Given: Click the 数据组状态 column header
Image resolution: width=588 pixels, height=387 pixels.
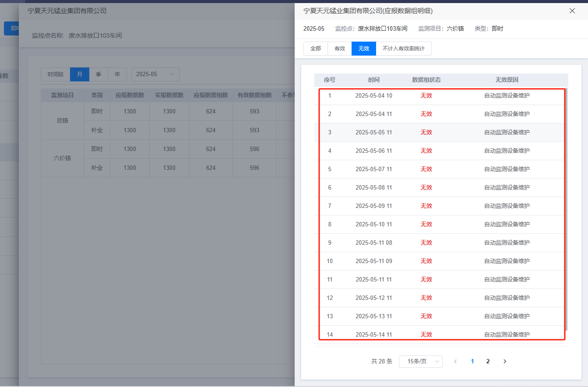Looking at the screenshot, I should pyautogui.click(x=426, y=80).
